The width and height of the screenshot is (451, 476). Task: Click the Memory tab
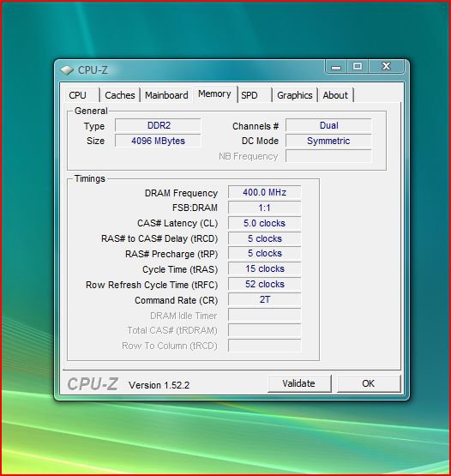(x=214, y=94)
